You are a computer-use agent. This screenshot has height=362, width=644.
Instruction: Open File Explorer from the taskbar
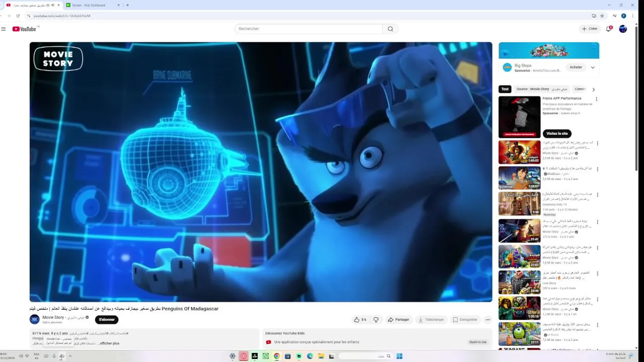pyautogui.click(x=321, y=356)
